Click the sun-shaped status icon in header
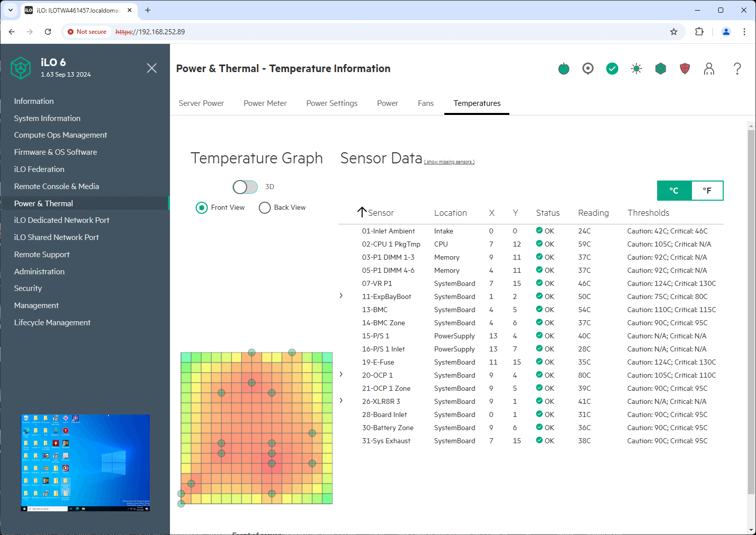This screenshot has width=756, height=535. [x=636, y=69]
